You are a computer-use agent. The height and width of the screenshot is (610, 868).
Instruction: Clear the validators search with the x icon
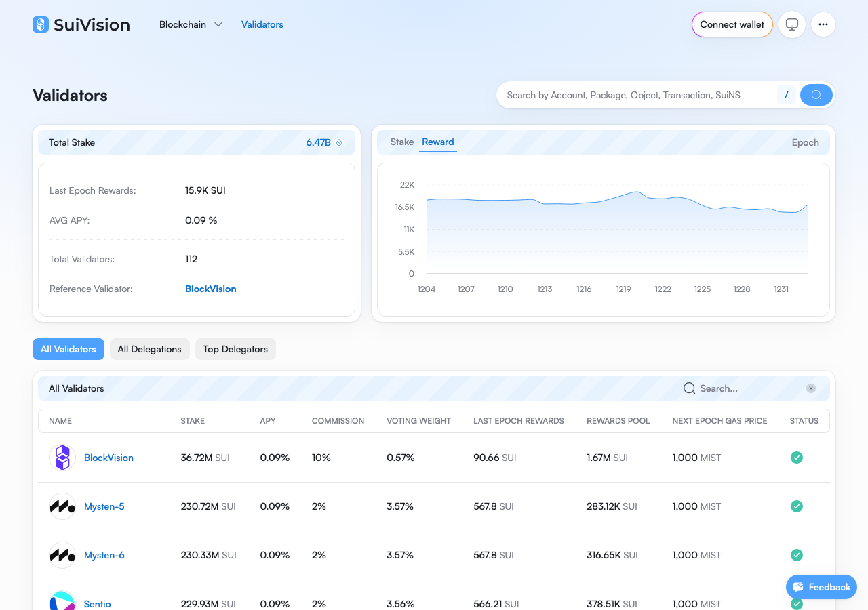(x=811, y=388)
